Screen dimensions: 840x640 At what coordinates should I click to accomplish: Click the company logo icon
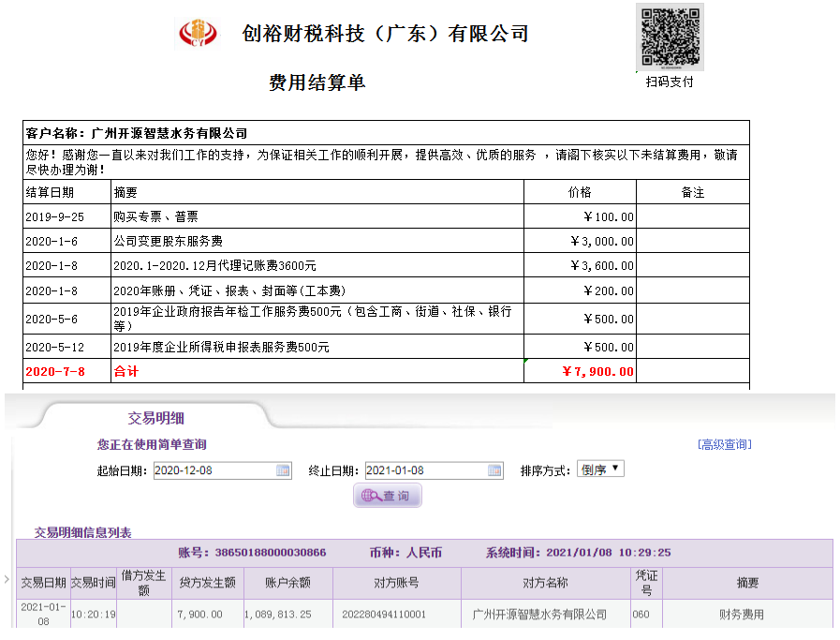(x=198, y=33)
